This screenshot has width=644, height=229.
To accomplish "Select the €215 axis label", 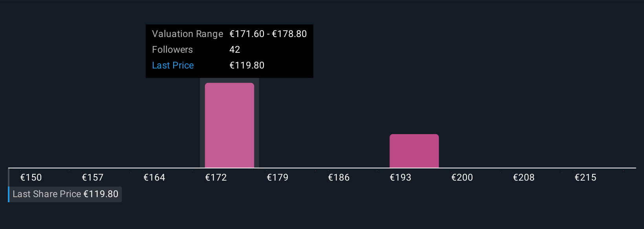I will pos(585,177).
